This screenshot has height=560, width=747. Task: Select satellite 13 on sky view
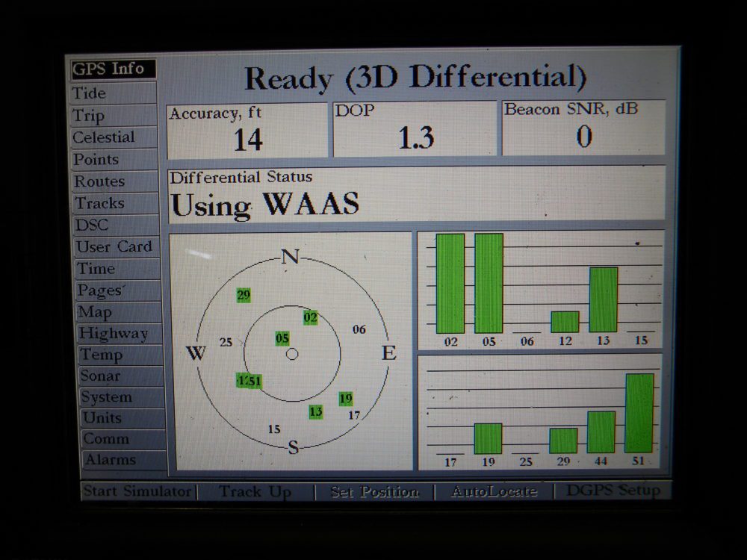point(315,412)
